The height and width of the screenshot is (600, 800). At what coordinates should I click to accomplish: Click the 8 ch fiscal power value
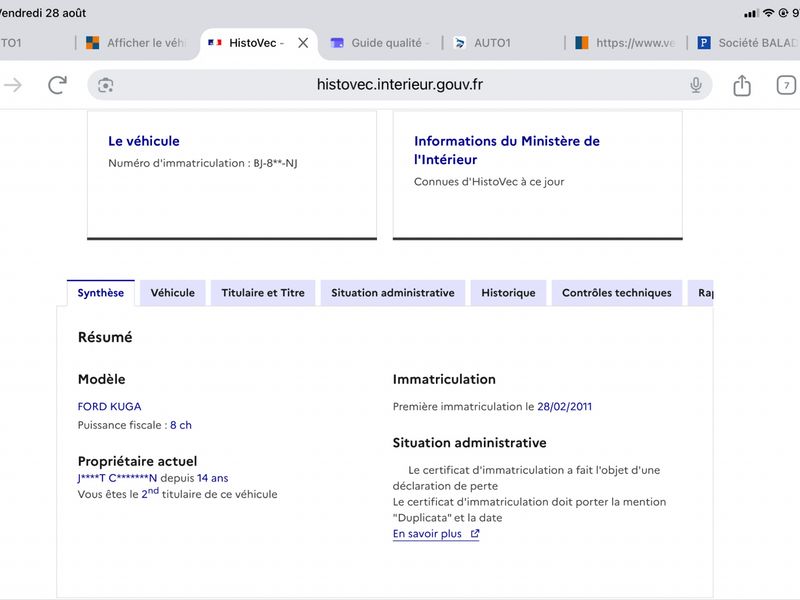click(x=181, y=425)
